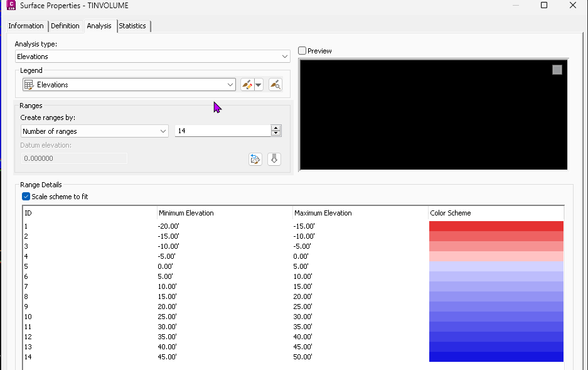Select range row 5 in Range Details
This screenshot has width=588, height=370.
(188, 266)
